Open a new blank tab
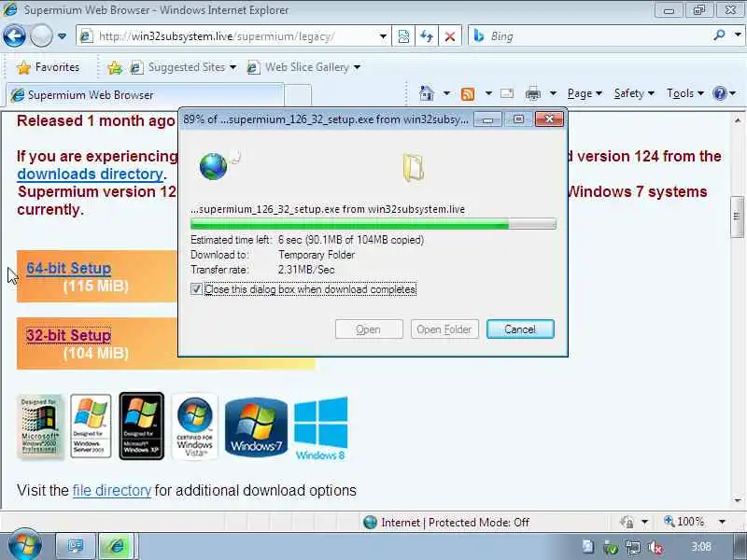This screenshot has height=560, width=747. [298, 95]
